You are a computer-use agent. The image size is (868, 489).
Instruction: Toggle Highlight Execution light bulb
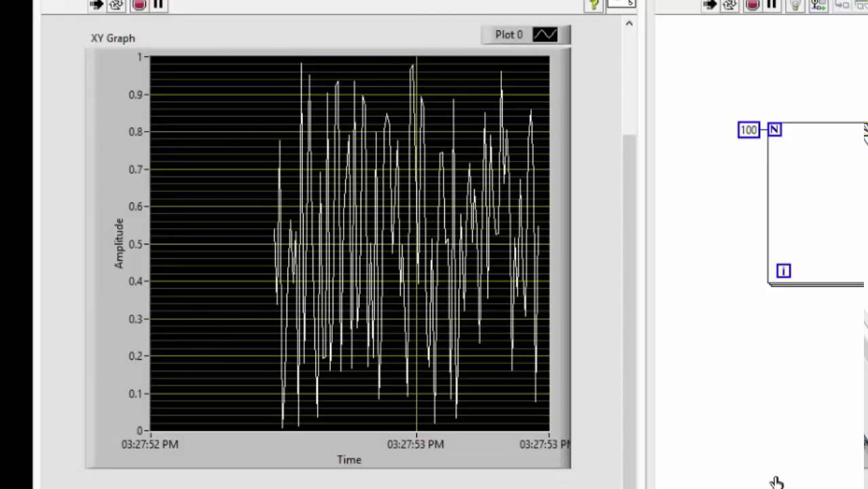point(795,5)
